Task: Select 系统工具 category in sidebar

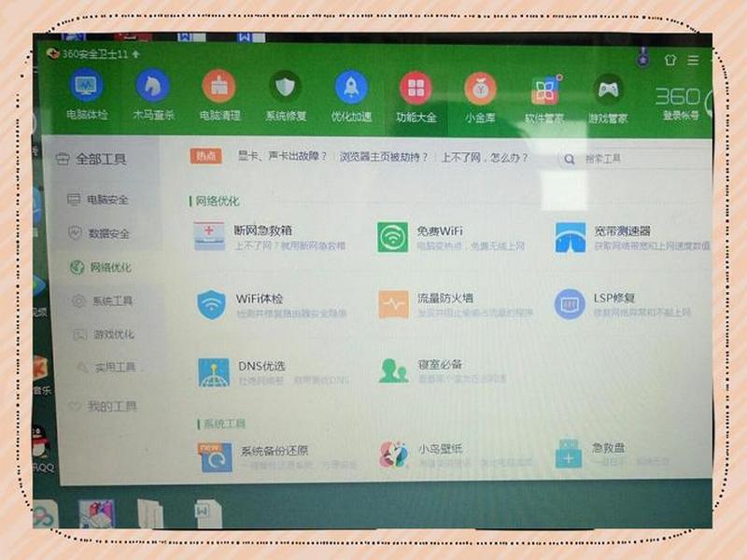Action: [102, 301]
